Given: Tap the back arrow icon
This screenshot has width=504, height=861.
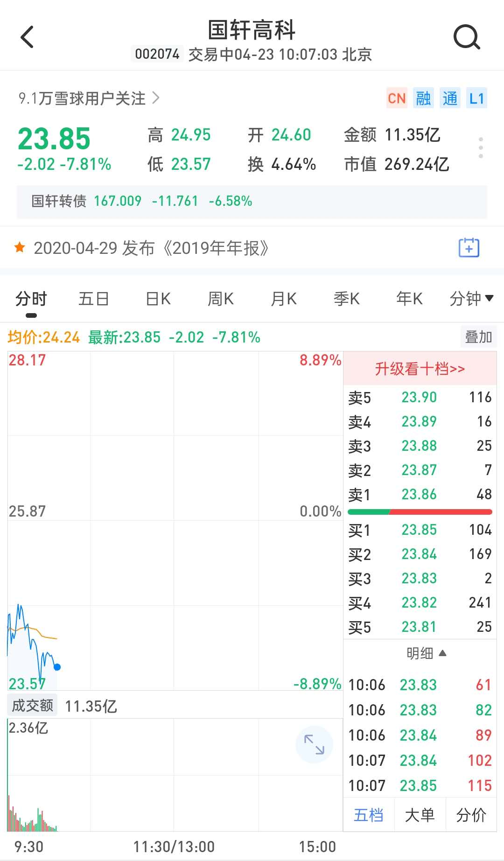Looking at the screenshot, I should click(x=28, y=37).
